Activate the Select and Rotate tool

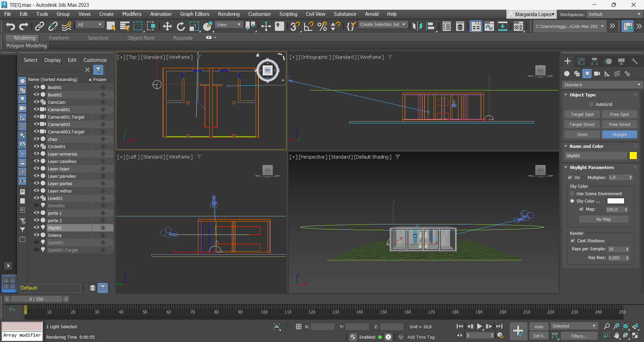pyautogui.click(x=181, y=26)
